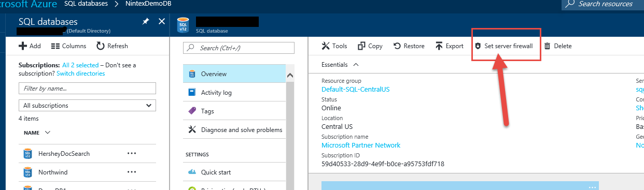
Task: Open Diagnose and solve problems
Action: [234, 130]
